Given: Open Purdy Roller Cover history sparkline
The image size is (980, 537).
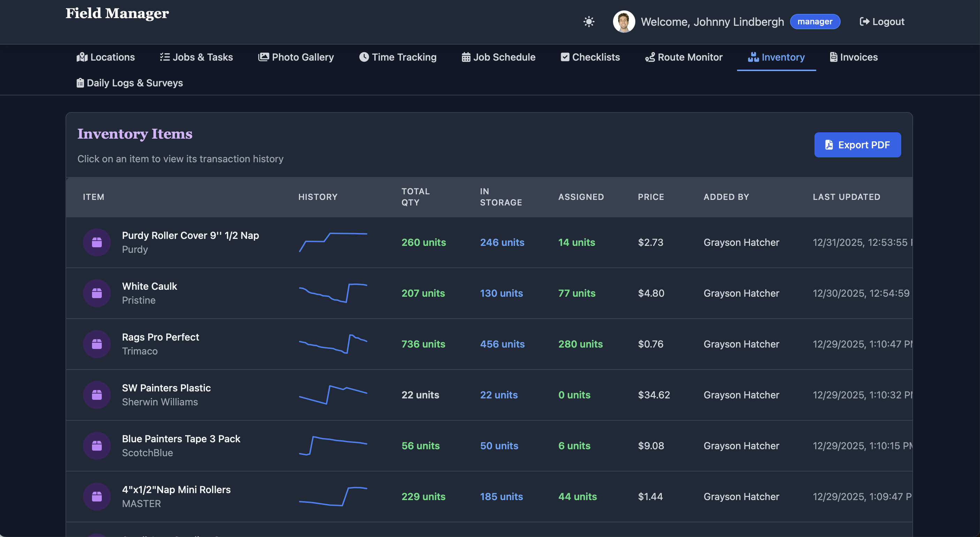Looking at the screenshot, I should [x=333, y=242].
